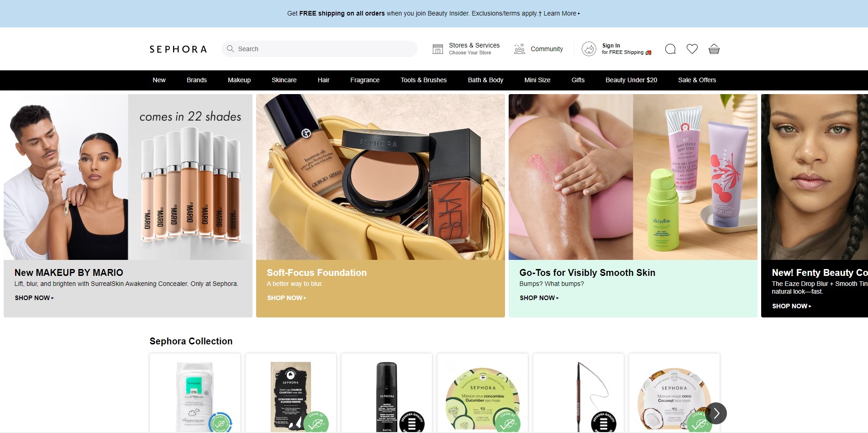Open the Hair menu
The width and height of the screenshot is (868, 433).
323,80
